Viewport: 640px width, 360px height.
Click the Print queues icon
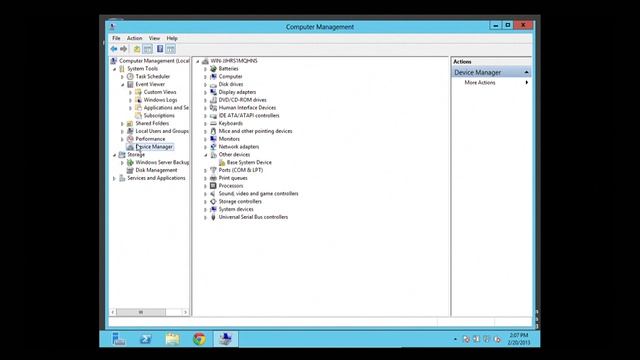[213, 178]
